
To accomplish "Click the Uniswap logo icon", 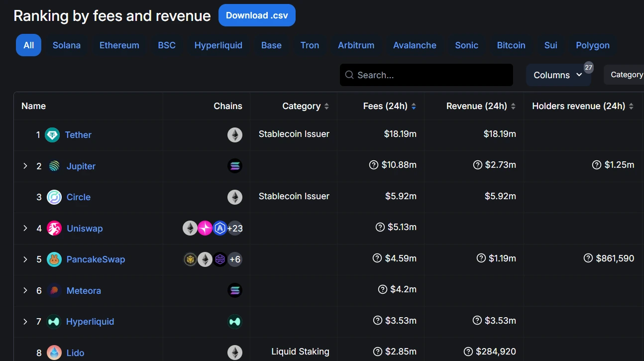I will (54, 228).
